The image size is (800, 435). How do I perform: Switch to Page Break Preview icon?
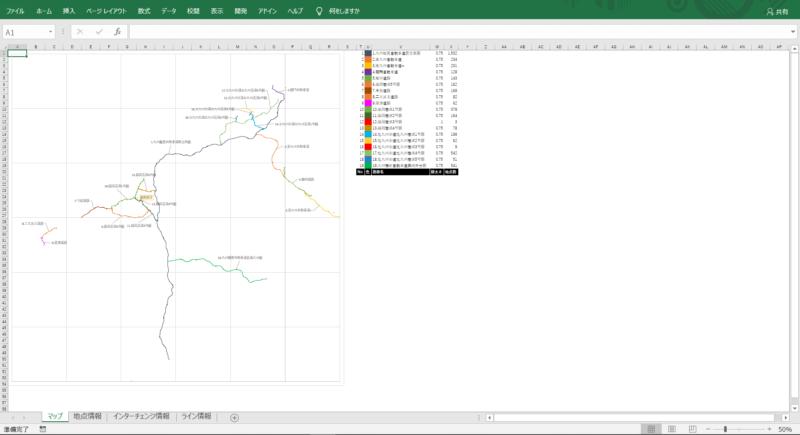(x=692, y=429)
